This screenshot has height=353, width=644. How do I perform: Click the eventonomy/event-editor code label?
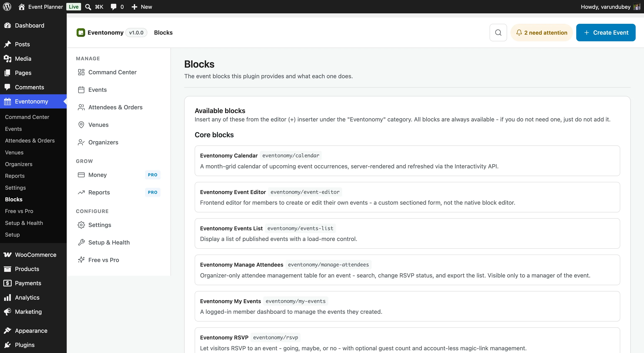pyautogui.click(x=305, y=192)
